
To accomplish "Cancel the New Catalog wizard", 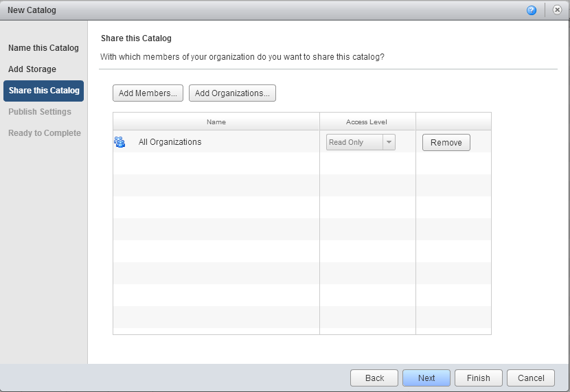I will coord(531,378).
